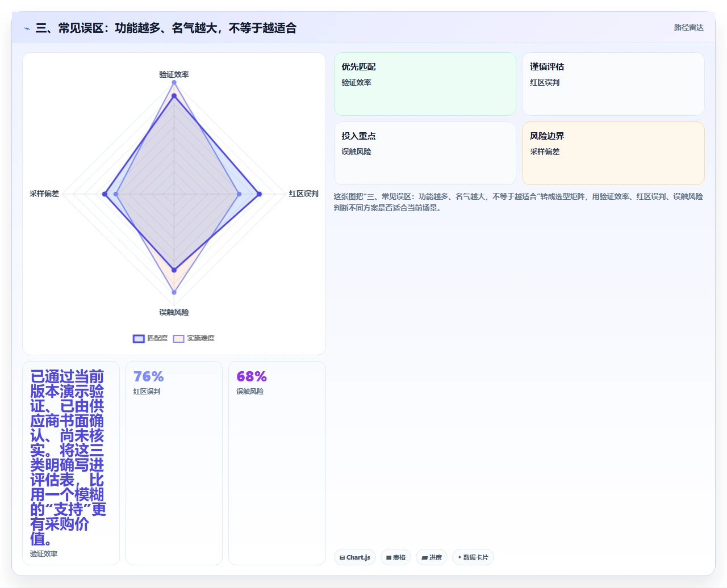727x588 pixels.
Task: Click the 数据卡片 tag chip
Action: point(473,557)
